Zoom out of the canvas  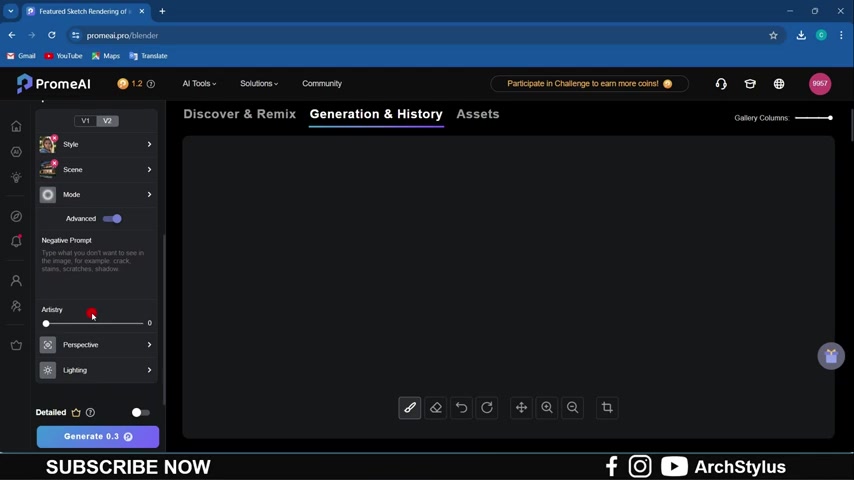pyautogui.click(x=573, y=408)
